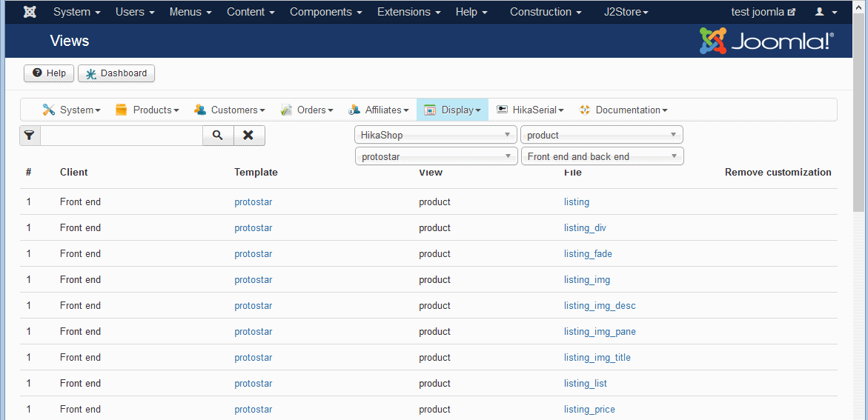Click protostar template in the listing_list row
Screen dimensions: 868x420
pos(253,384)
